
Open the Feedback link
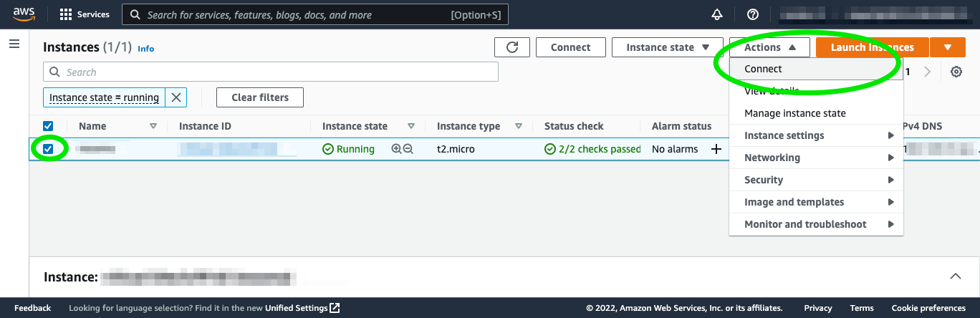pyautogui.click(x=33, y=308)
